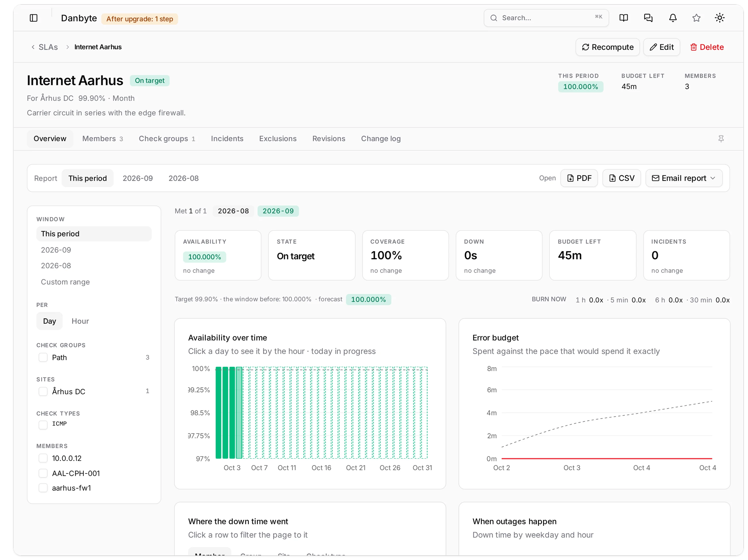The image size is (748, 560).
Task: Toggle light theme sun icon
Action: click(719, 18)
